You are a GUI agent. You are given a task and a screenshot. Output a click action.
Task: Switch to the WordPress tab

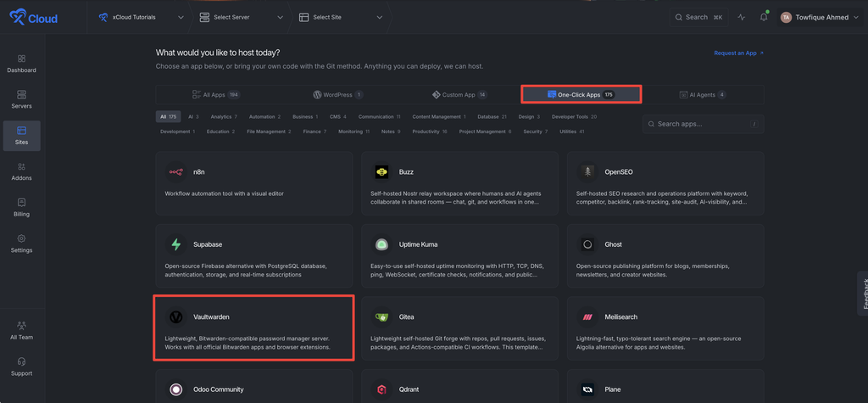(x=337, y=95)
